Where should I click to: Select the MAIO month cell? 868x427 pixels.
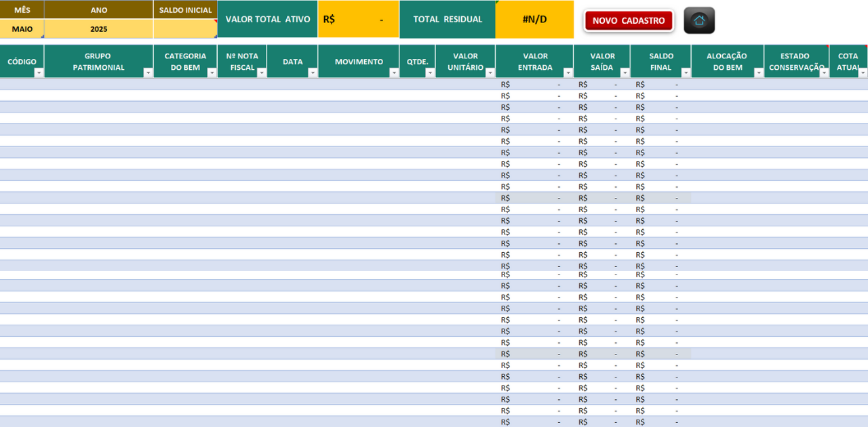tap(22, 29)
